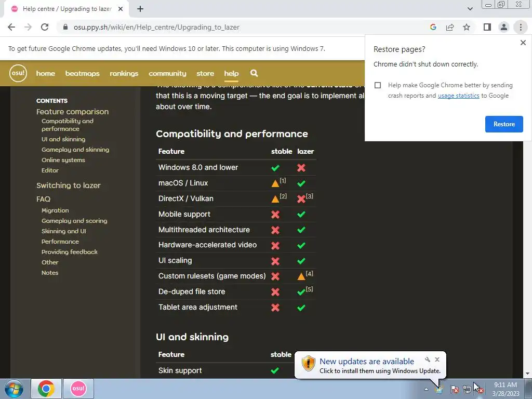Click the Restore button

(504, 124)
